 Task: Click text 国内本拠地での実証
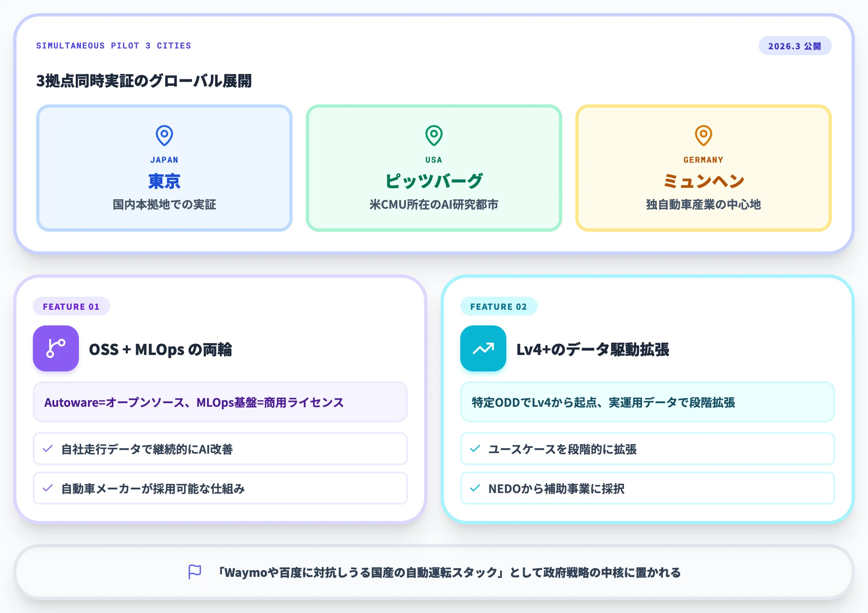164,205
